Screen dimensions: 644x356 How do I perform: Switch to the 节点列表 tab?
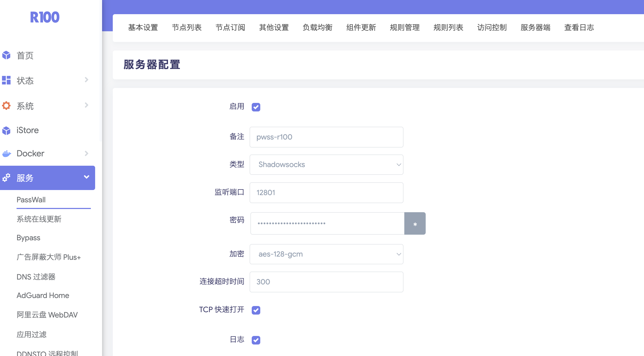[x=187, y=28]
